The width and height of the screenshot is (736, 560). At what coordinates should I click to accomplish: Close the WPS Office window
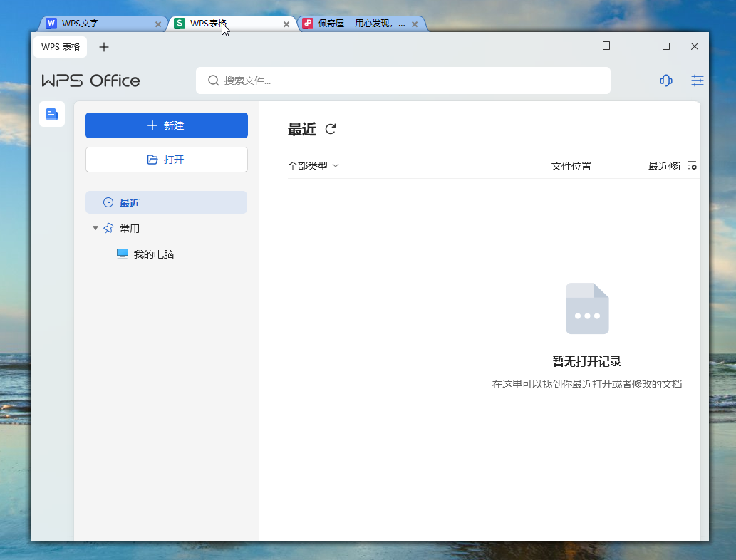(695, 46)
